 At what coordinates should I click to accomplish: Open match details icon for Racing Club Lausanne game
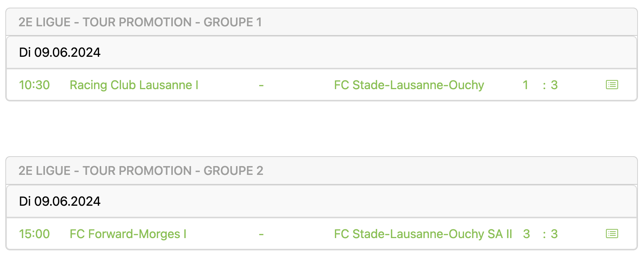(612, 85)
